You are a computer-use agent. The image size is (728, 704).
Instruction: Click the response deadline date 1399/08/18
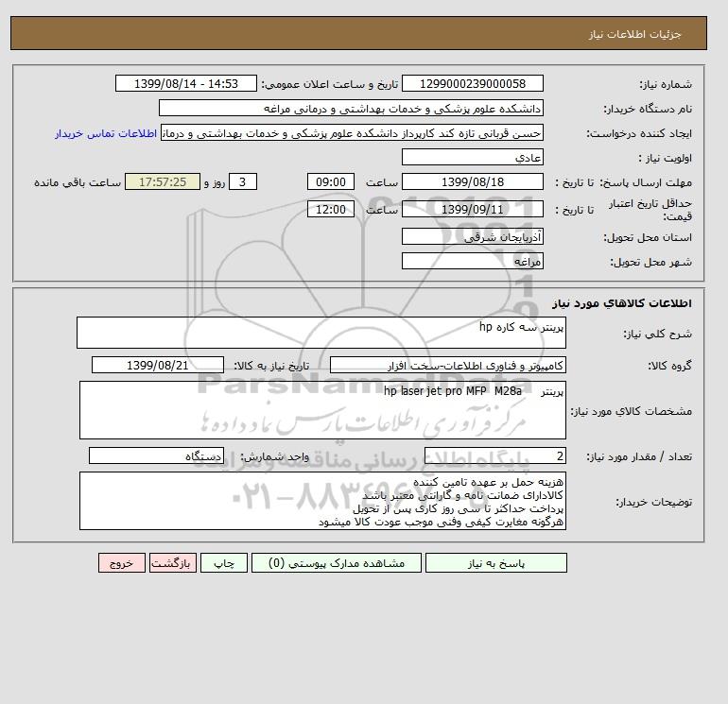pyautogui.click(x=472, y=182)
